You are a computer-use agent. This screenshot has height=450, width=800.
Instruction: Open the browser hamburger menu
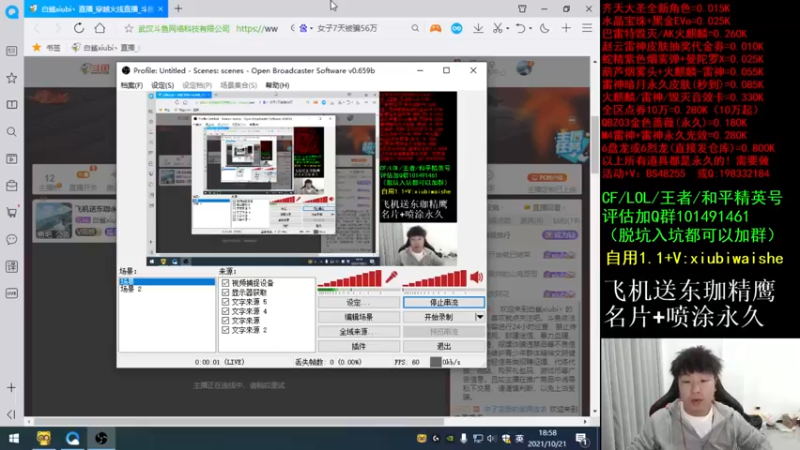[587, 28]
